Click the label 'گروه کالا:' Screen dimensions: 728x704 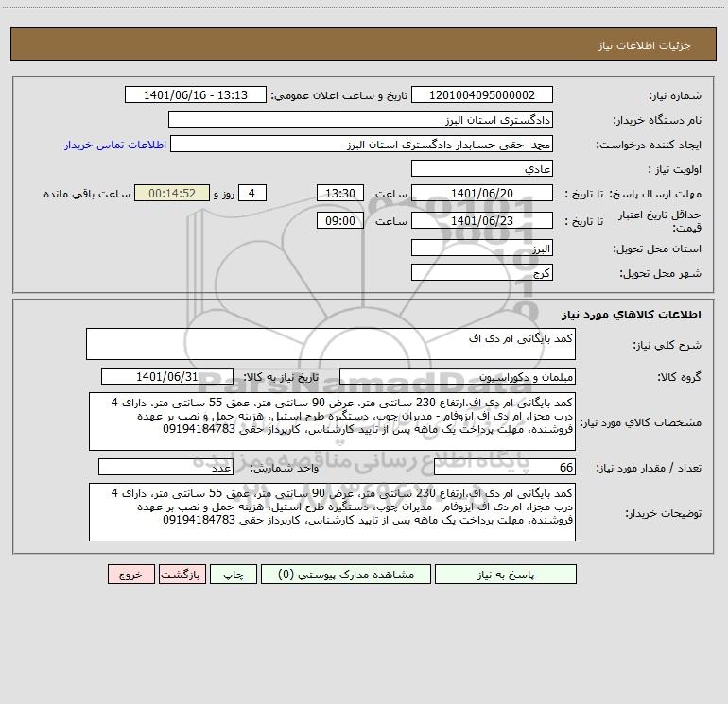[x=679, y=377]
